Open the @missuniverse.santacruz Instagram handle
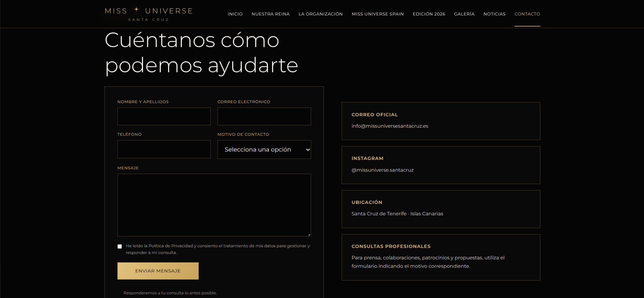Image resolution: width=644 pixels, height=298 pixels. (383, 170)
